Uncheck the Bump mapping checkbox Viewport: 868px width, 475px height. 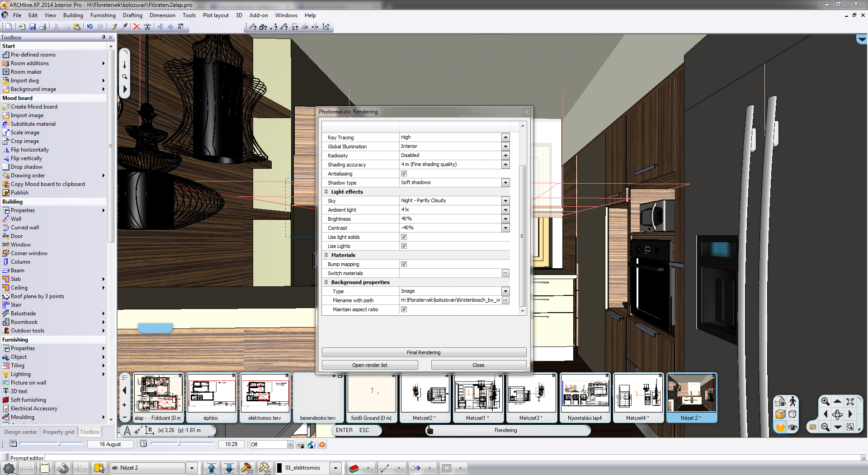404,264
